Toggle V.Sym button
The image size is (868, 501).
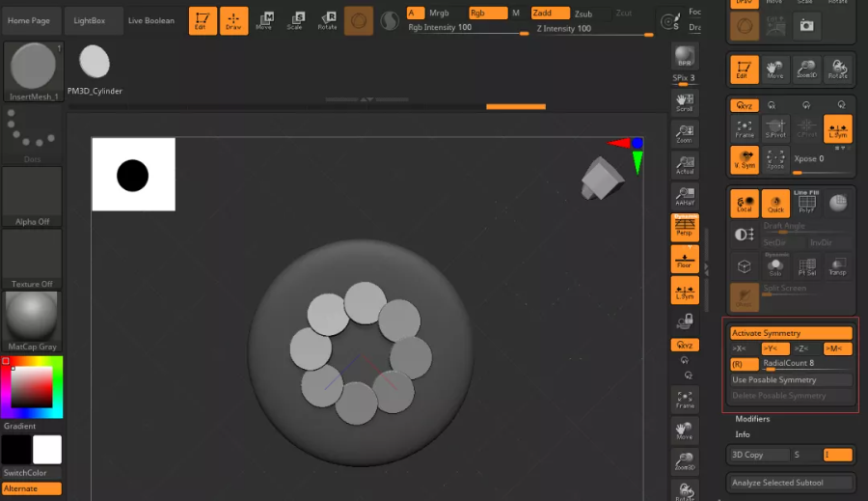[745, 159]
